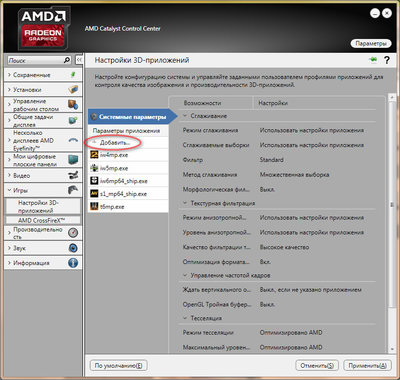Toggle Морфологическая фильтрация Выкл. value
This screenshot has height=380, width=400.
tap(267, 189)
